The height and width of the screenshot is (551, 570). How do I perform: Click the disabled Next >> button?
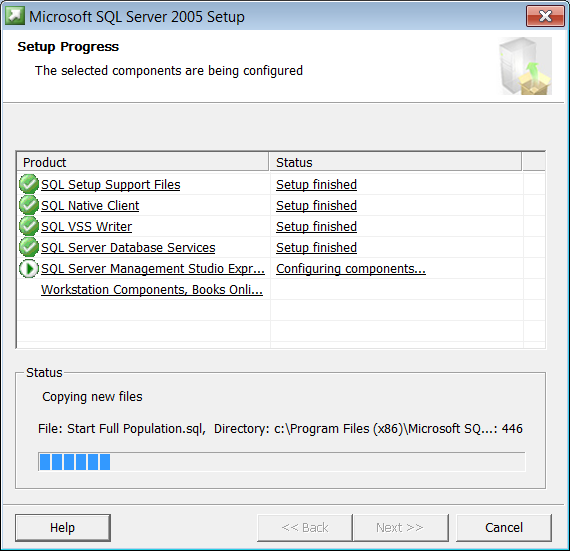[401, 527]
